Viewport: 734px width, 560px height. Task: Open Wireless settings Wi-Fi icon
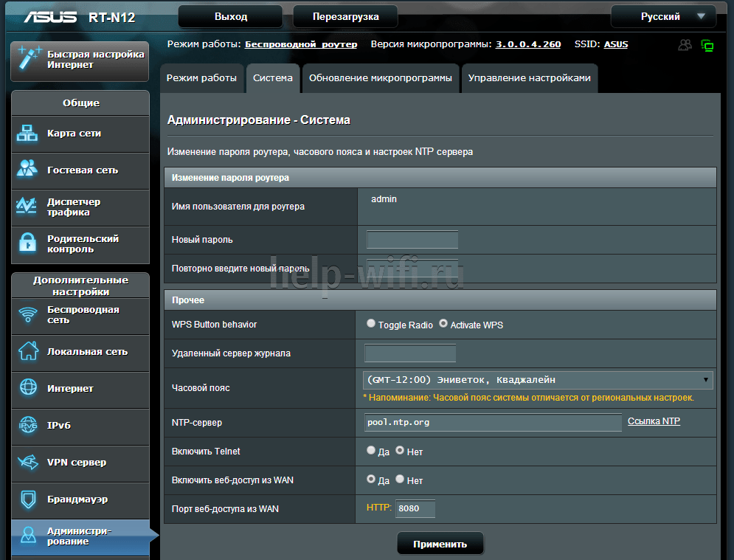(28, 315)
